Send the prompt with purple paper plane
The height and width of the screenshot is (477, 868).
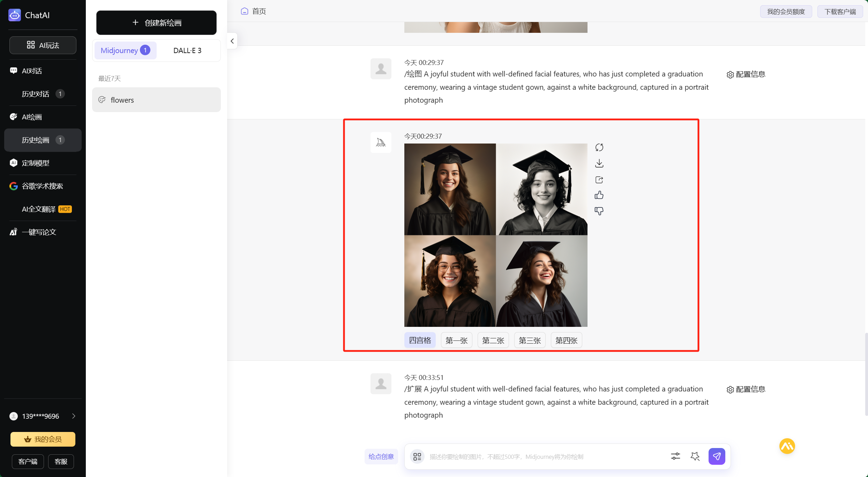click(717, 456)
